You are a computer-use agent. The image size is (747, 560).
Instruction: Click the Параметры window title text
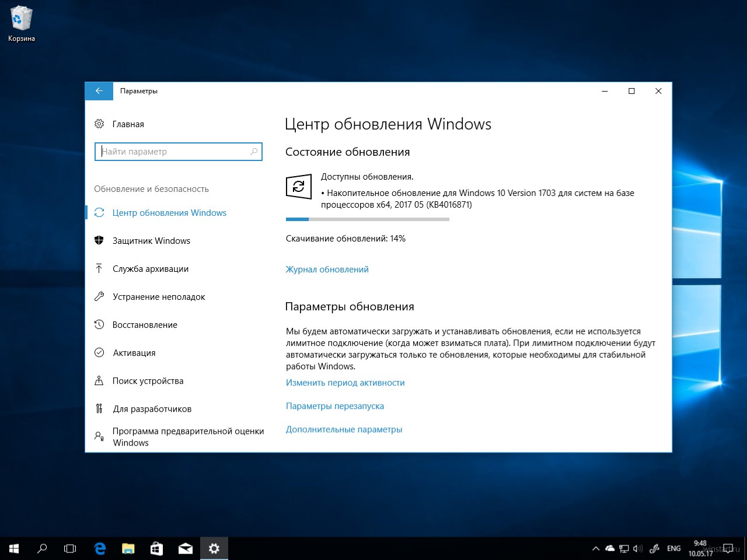(x=139, y=91)
